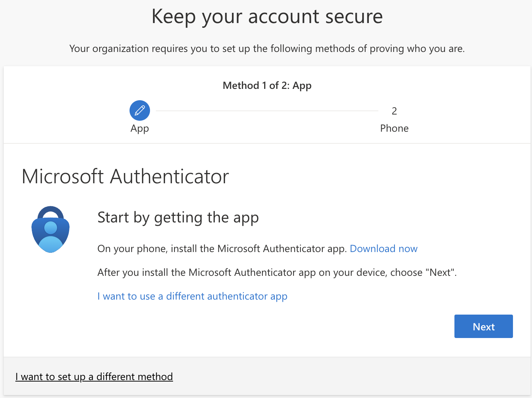Screen dimensions: 532x398
Task: Click the Method 1 of 2: App title
Action: pos(267,86)
